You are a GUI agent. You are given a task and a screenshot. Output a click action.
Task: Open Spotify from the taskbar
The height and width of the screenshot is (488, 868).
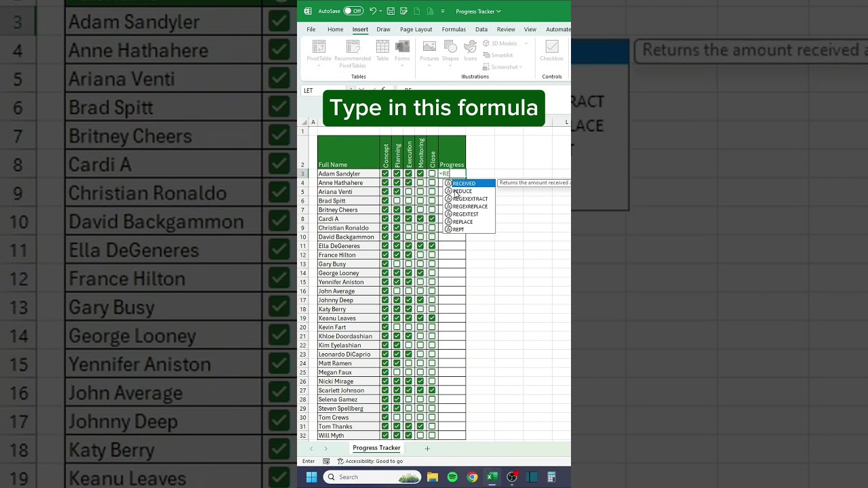coord(452,477)
